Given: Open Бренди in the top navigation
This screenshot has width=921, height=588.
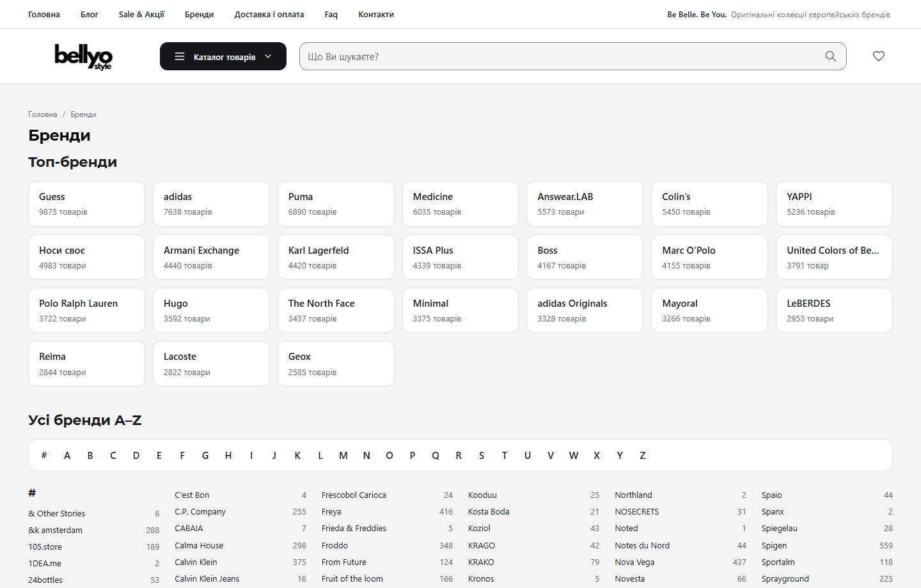Looking at the screenshot, I should coord(200,14).
